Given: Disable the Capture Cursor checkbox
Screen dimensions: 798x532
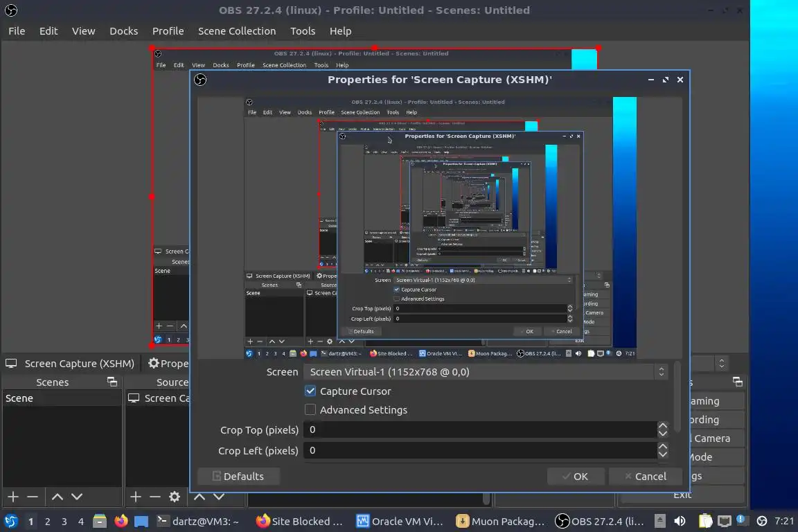Looking at the screenshot, I should click(x=310, y=391).
